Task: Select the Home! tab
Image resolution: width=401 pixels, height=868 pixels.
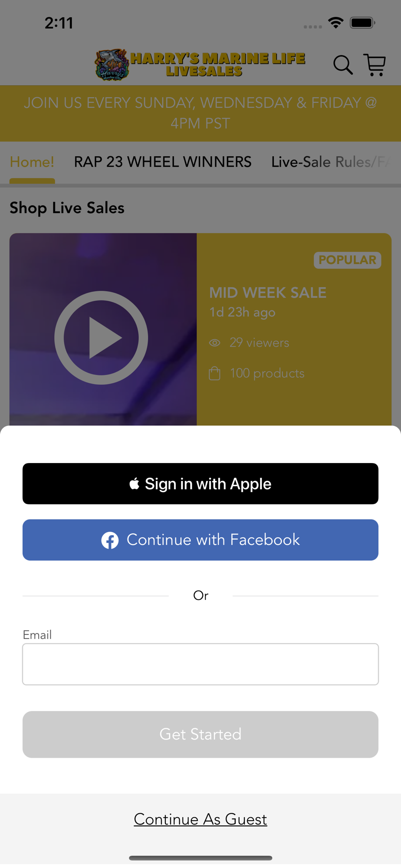Action: click(32, 162)
